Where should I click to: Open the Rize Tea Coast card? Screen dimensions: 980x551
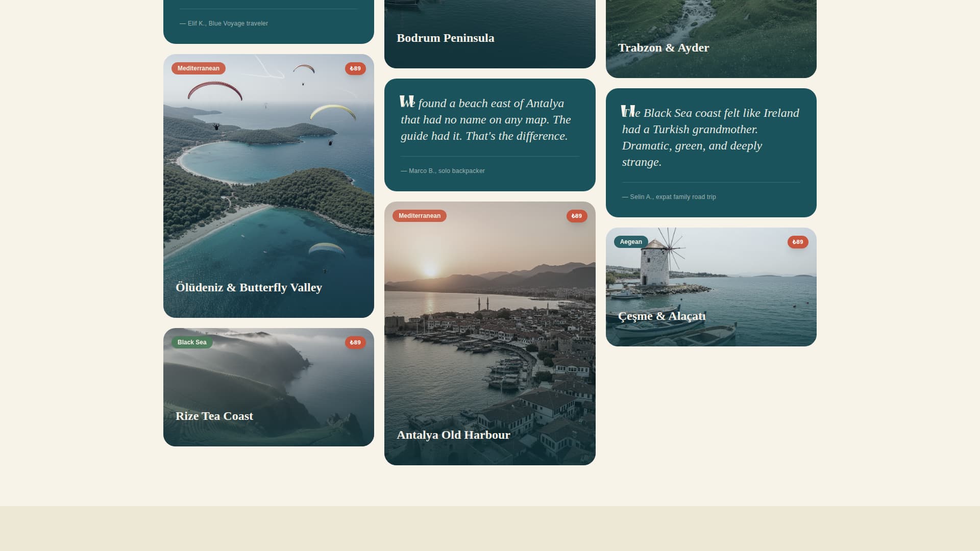268,387
